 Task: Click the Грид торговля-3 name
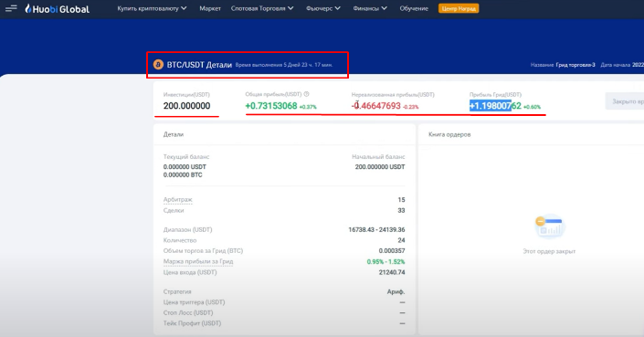coord(575,65)
